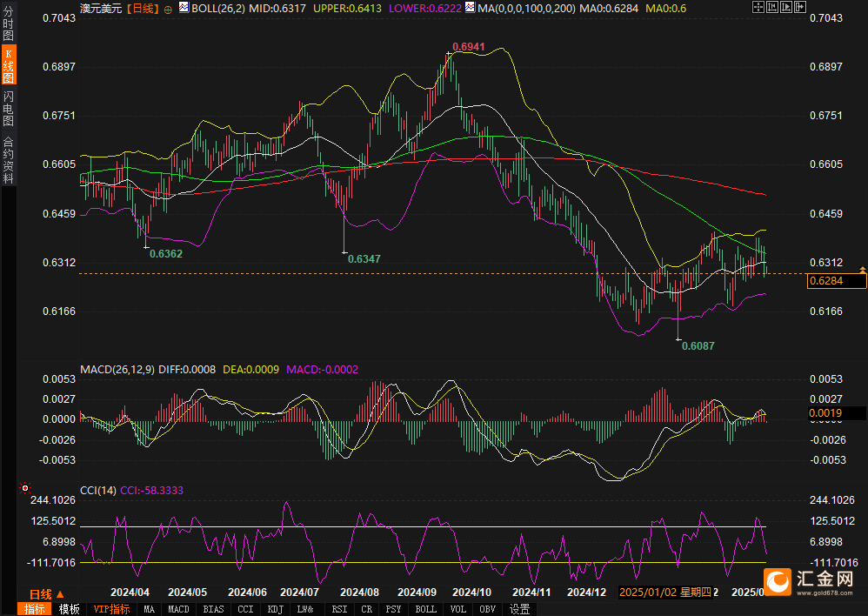The image size is (868, 616).
Task: Click the MA(0,0,0,100,0,200) parameter label
Action: click(x=526, y=9)
